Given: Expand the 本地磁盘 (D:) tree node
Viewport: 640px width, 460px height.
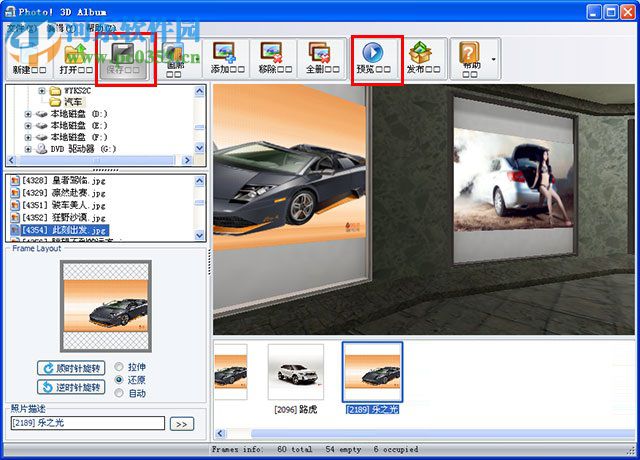Looking at the screenshot, I should pyautogui.click(x=28, y=114).
